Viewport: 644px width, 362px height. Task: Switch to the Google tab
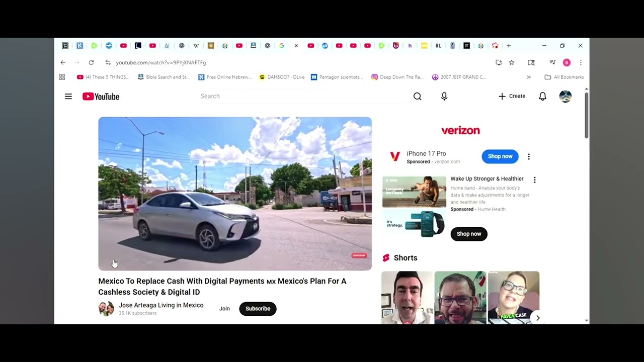[282, 46]
